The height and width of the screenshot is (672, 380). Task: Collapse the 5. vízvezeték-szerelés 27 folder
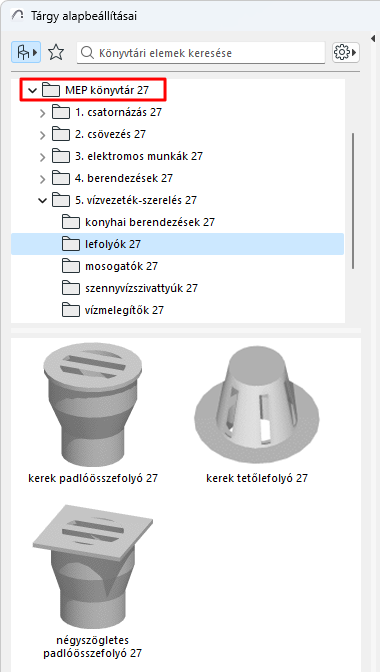point(42,201)
